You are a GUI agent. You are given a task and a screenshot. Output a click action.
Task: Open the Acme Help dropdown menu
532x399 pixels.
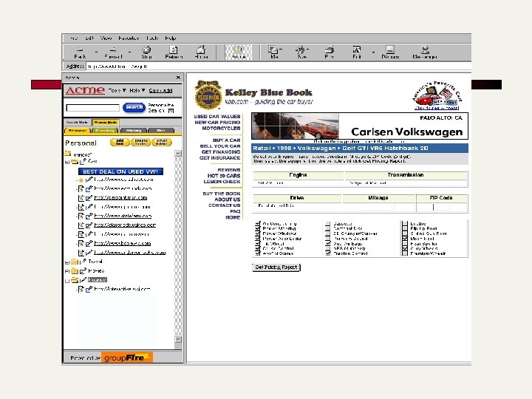point(137,90)
